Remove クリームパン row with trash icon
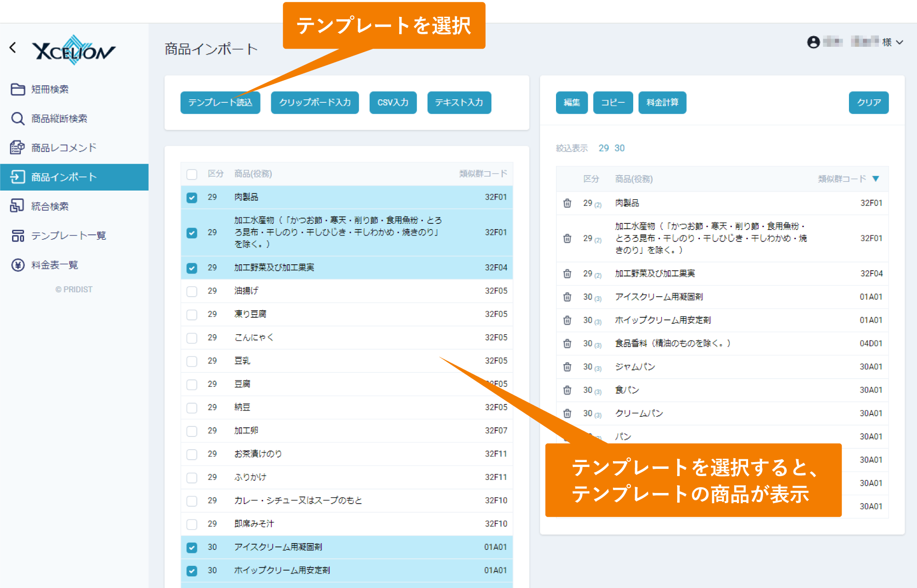The width and height of the screenshot is (917, 588). pos(567,413)
